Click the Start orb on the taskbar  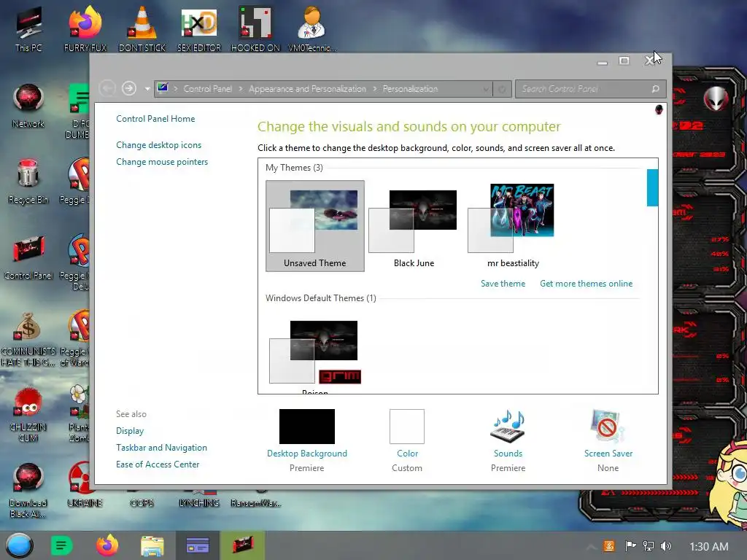click(x=20, y=545)
